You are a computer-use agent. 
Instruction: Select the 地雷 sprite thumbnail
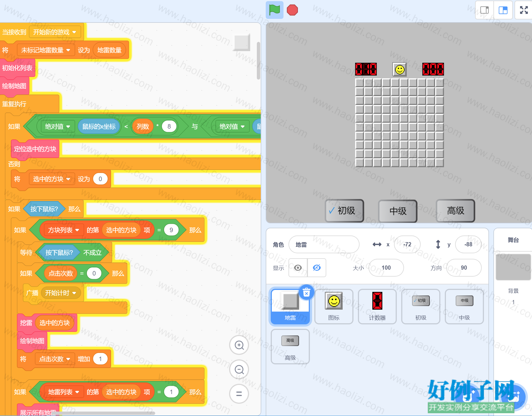pos(290,306)
